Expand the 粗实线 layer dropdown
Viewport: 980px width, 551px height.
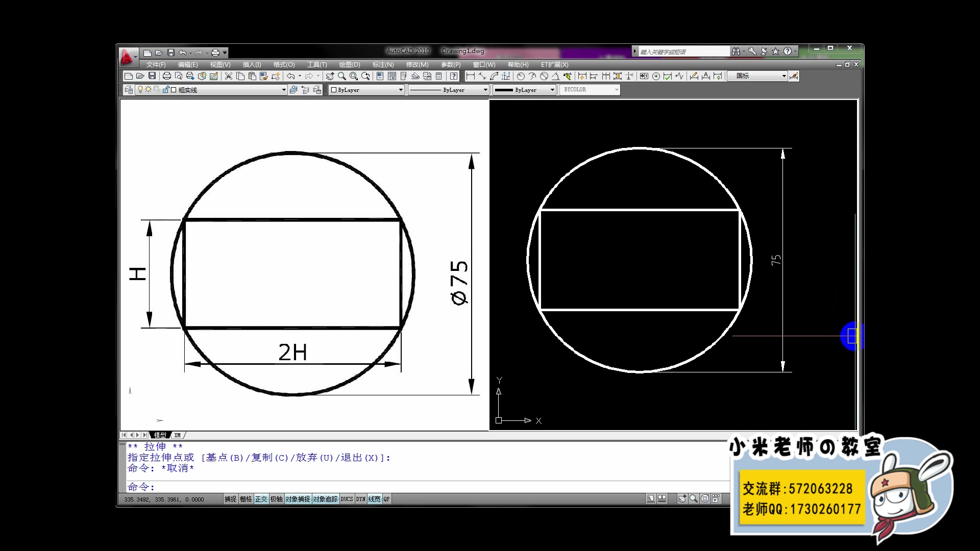click(x=284, y=90)
